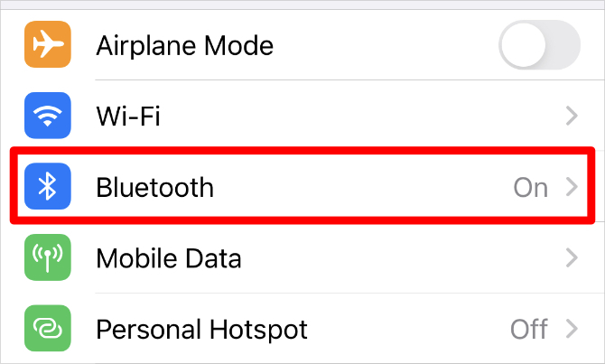Tap the green Mobile Data antenna icon
605x364 pixels.
(x=48, y=257)
